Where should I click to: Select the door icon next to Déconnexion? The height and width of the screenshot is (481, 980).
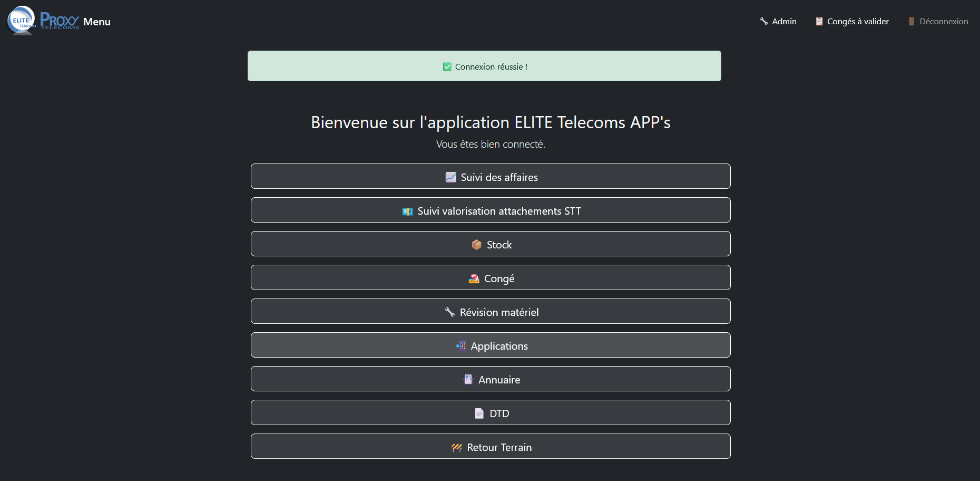(911, 21)
